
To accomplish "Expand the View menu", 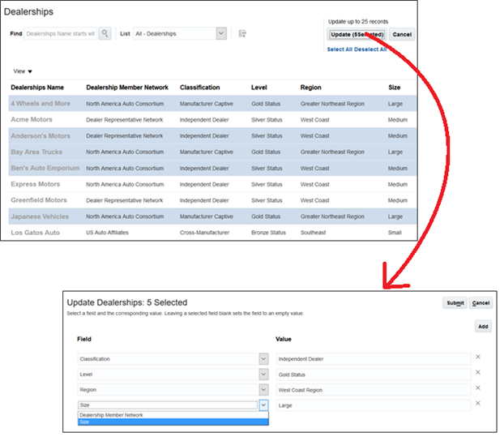I will 23,71.
